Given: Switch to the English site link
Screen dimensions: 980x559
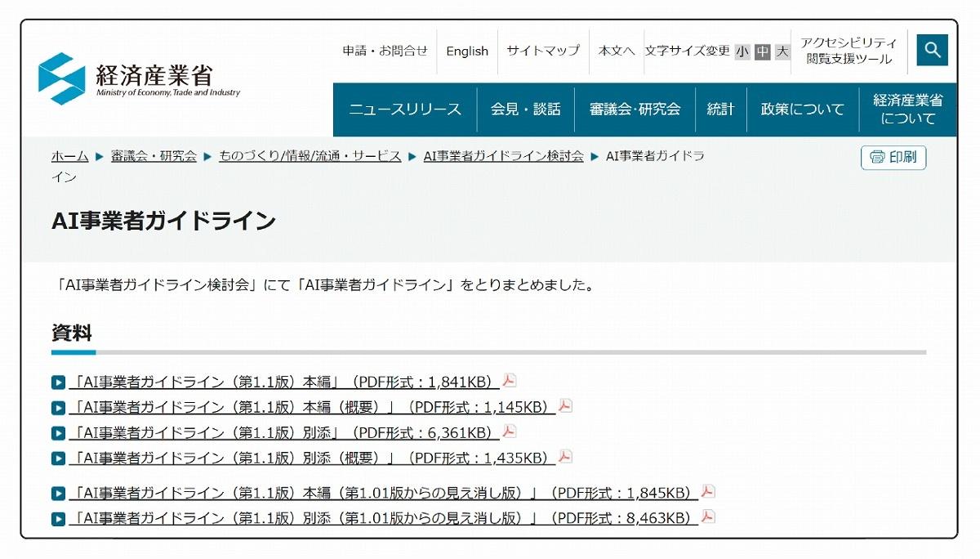Looking at the screenshot, I should coord(467,51).
